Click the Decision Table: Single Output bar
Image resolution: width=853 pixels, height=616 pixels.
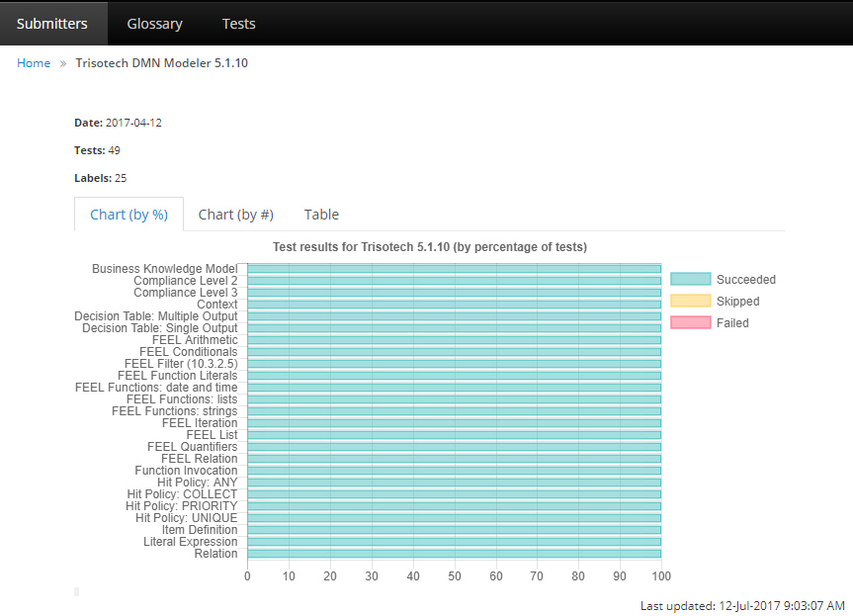coord(454,328)
